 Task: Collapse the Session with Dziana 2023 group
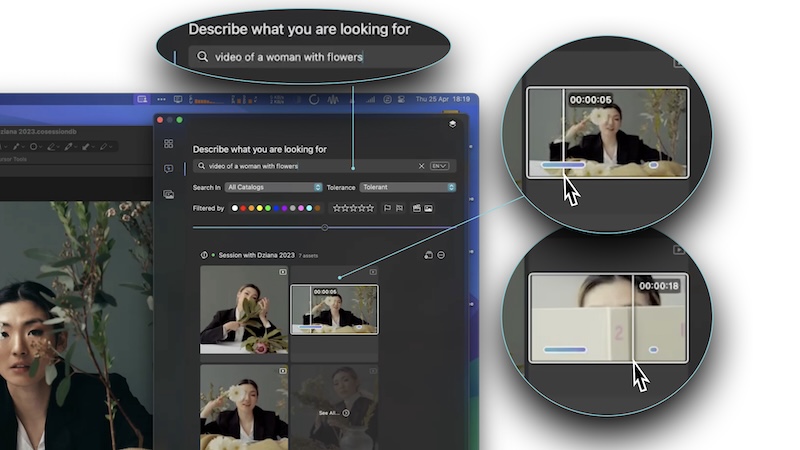(x=441, y=255)
